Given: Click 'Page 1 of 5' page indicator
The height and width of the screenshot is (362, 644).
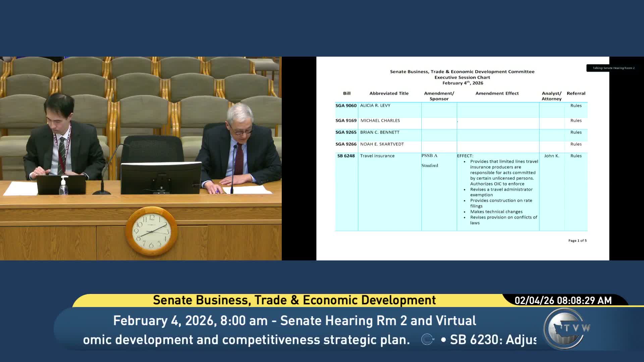Looking at the screenshot, I should pos(577,241).
